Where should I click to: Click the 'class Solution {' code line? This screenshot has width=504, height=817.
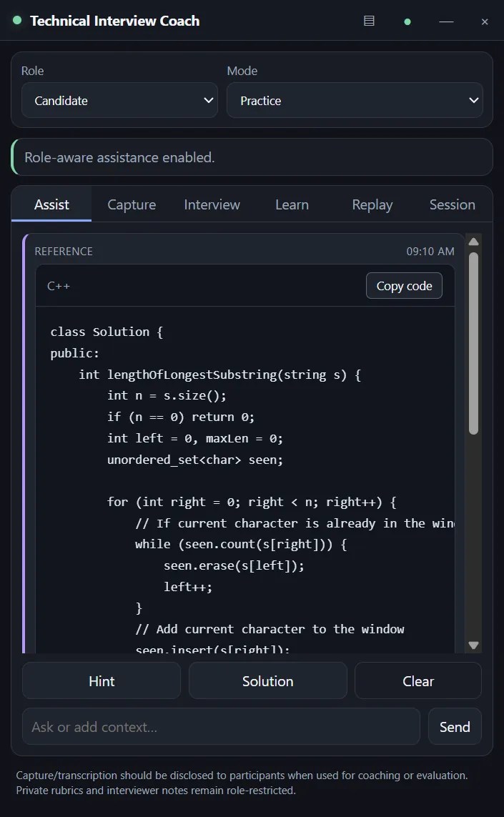coord(107,332)
